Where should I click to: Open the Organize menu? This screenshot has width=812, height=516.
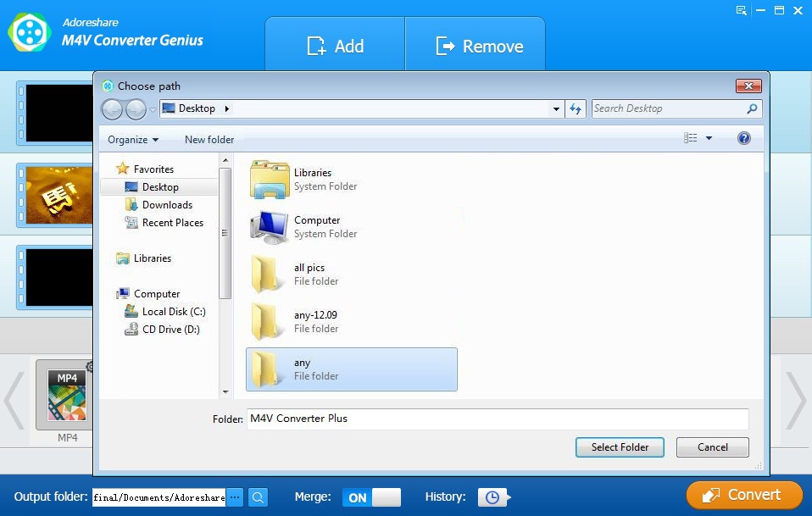(x=132, y=140)
